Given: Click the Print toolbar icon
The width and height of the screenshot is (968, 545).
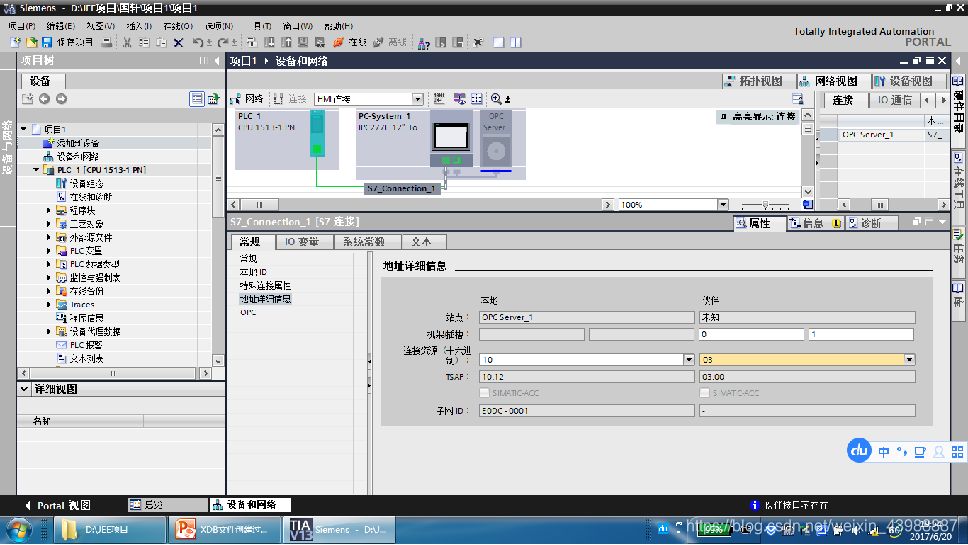Looking at the screenshot, I should pyautogui.click(x=107, y=43).
